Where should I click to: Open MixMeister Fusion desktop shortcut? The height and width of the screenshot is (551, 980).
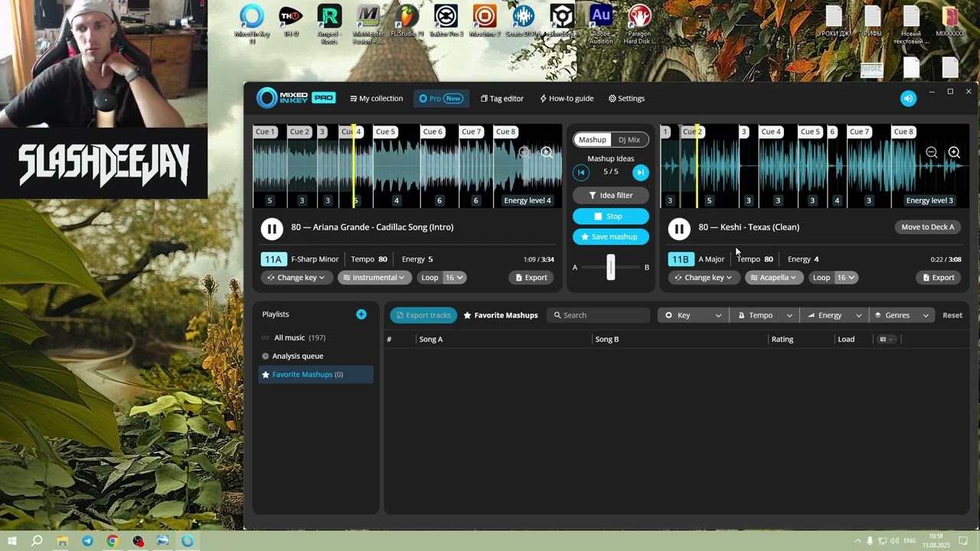point(368,24)
